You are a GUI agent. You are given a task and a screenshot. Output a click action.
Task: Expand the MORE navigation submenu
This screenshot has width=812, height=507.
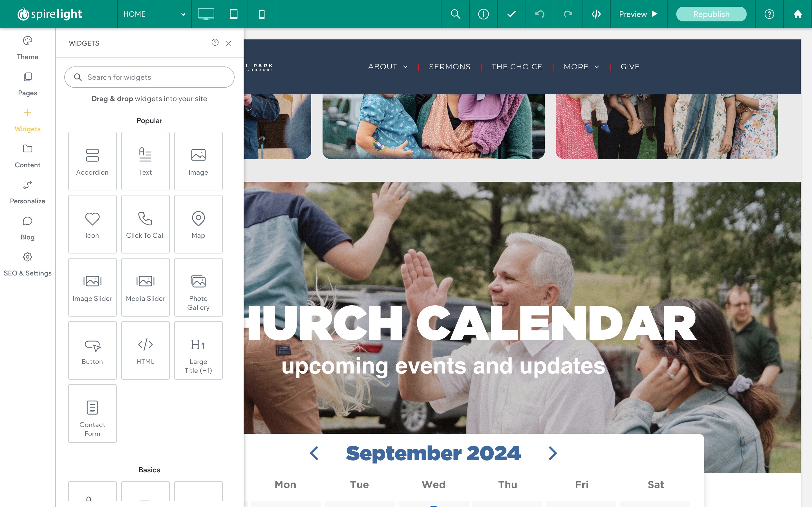[x=581, y=67]
